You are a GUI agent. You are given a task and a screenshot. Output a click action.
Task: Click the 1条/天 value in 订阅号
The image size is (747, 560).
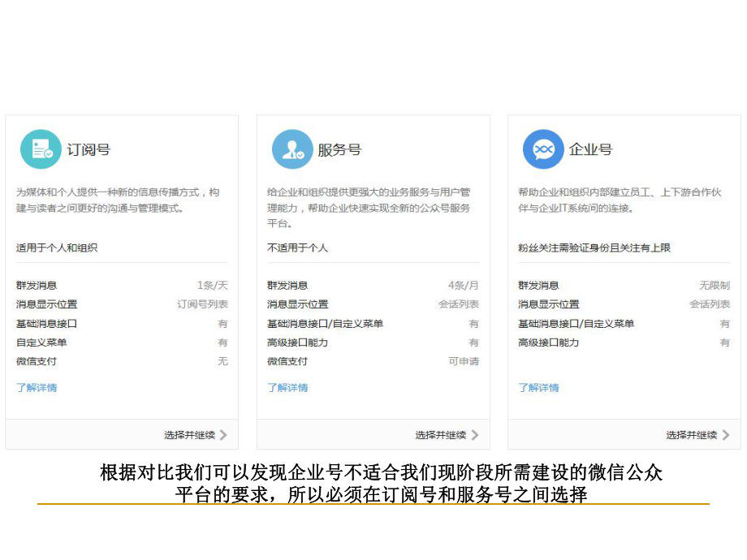(213, 285)
